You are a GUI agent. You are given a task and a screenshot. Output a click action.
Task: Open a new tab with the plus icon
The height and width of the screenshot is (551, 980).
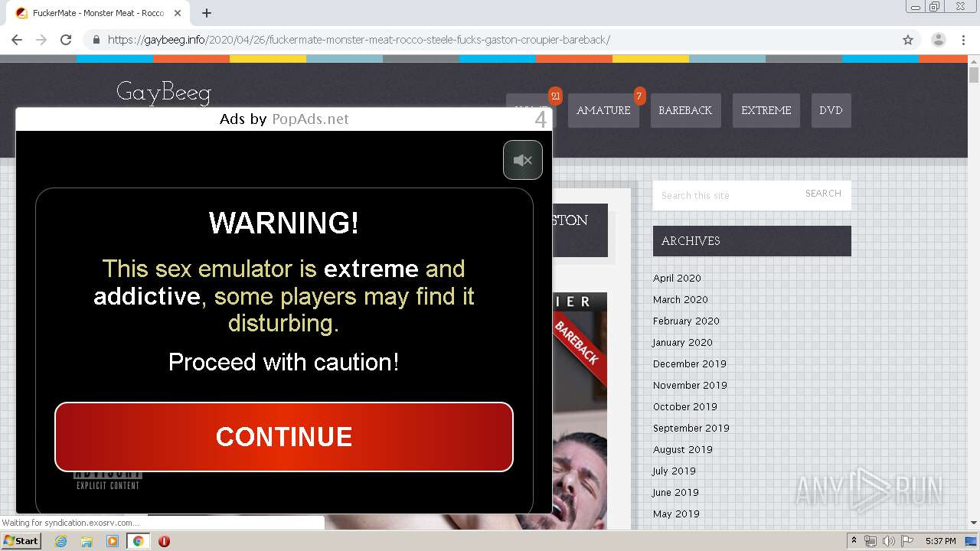coord(207,13)
